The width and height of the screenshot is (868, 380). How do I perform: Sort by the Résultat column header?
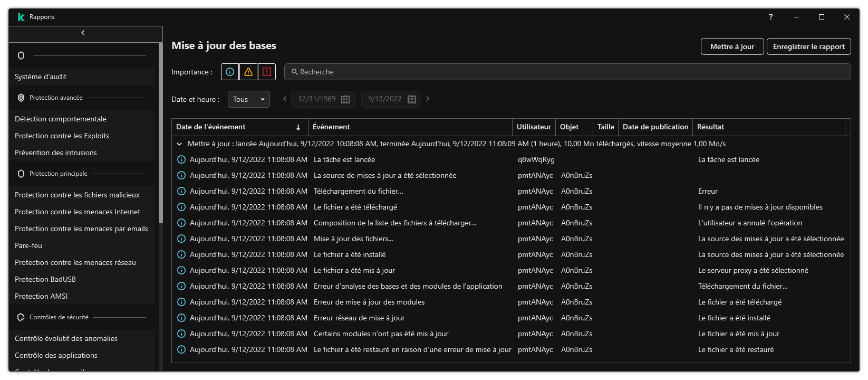coord(710,127)
